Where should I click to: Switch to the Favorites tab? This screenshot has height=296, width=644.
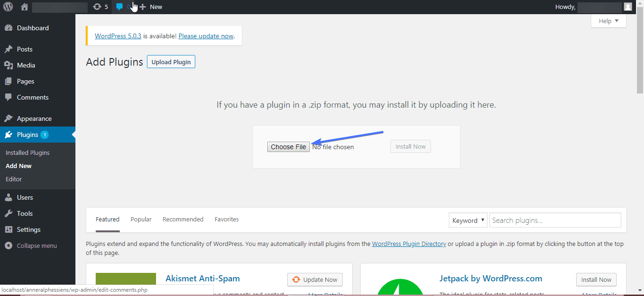[227, 220]
